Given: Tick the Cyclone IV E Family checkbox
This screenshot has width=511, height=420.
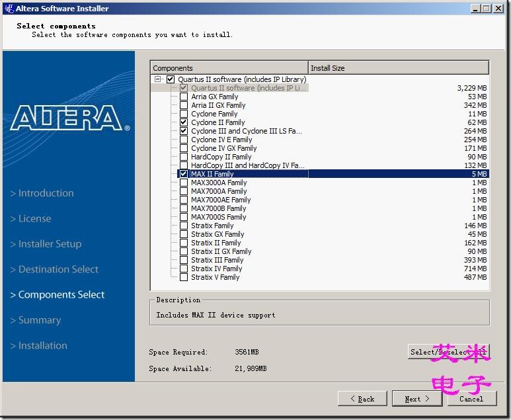Looking at the screenshot, I should point(184,140).
